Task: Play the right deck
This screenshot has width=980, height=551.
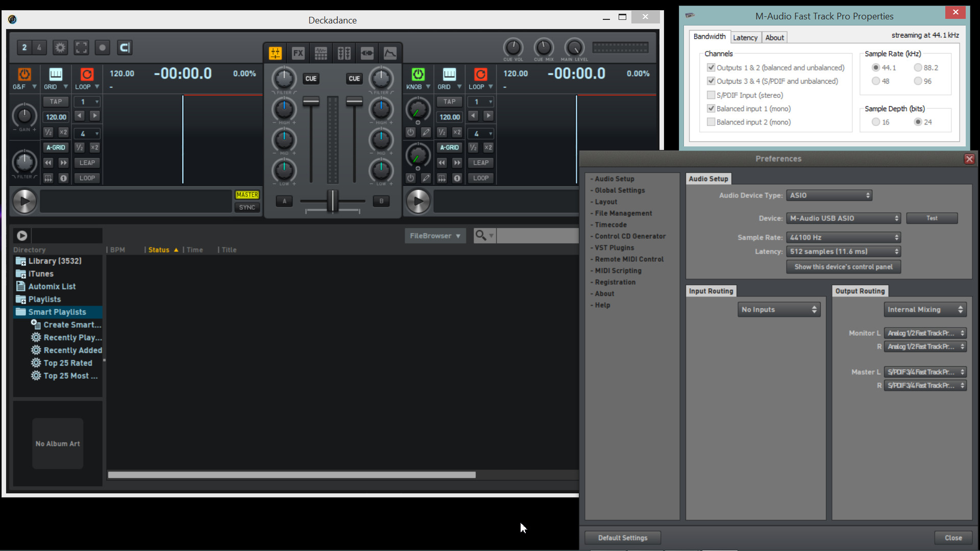Action: (x=418, y=201)
